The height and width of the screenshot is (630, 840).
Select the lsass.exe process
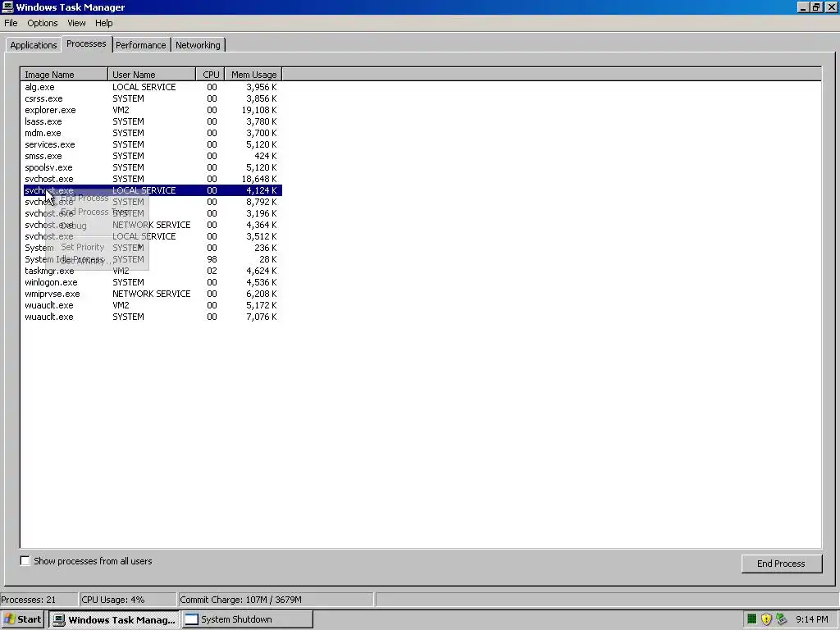151,121
